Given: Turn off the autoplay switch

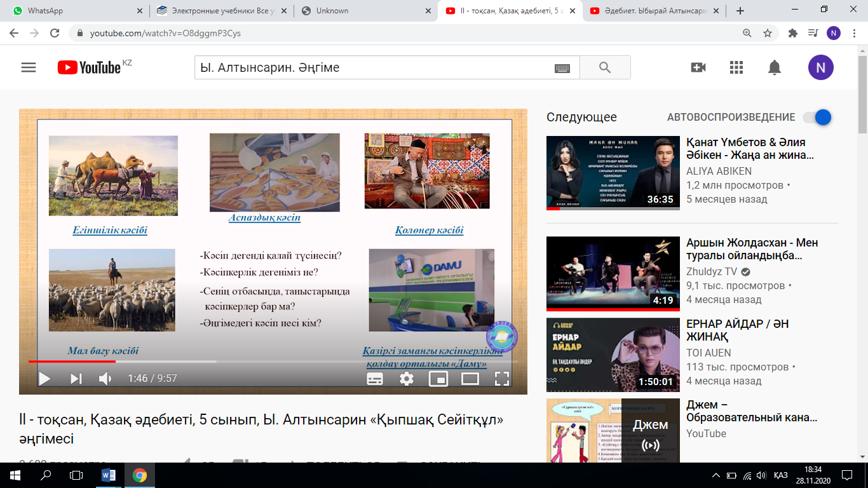Looking at the screenshot, I should tap(817, 117).
